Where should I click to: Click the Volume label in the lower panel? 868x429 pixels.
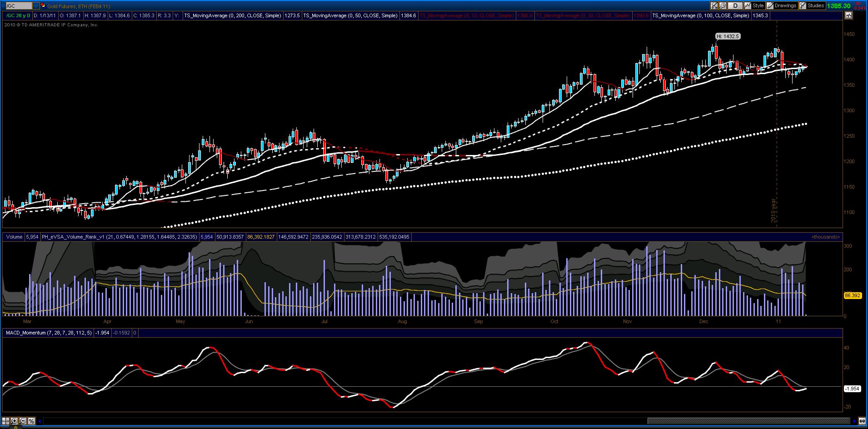tap(14, 237)
